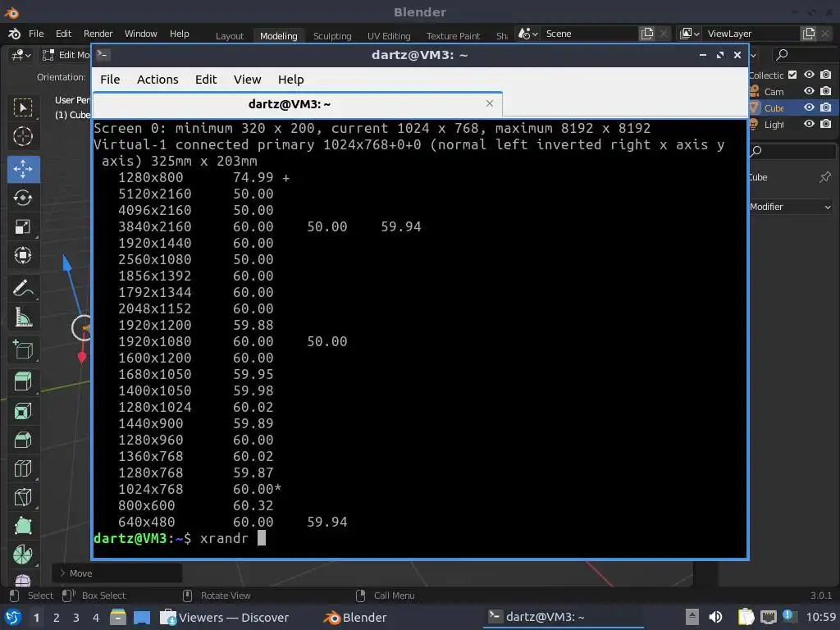Open the Add Modifier dropdown
840x630 pixels.
pyautogui.click(x=791, y=207)
